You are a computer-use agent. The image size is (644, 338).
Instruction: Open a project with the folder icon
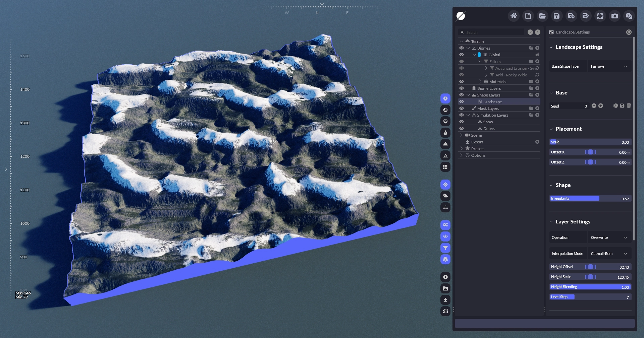[542, 16]
